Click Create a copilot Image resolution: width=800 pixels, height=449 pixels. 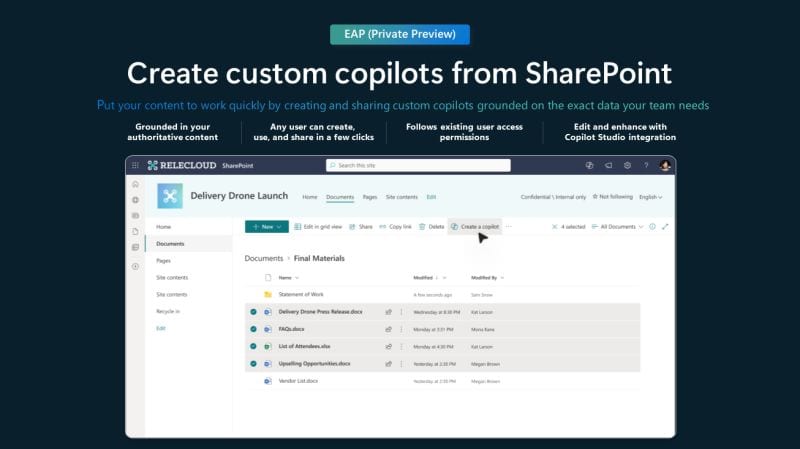[x=475, y=227]
